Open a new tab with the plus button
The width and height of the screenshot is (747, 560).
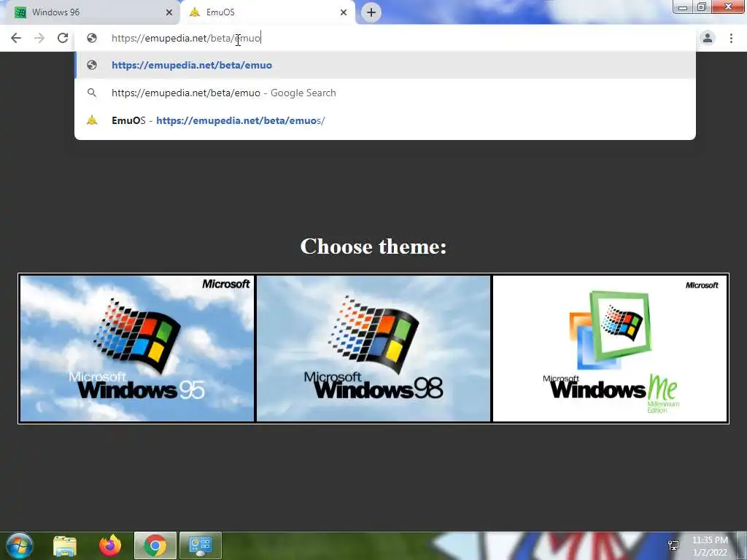[x=371, y=12]
